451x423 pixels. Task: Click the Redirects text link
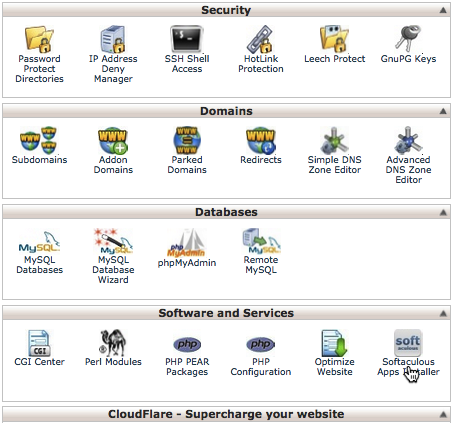pyautogui.click(x=261, y=160)
